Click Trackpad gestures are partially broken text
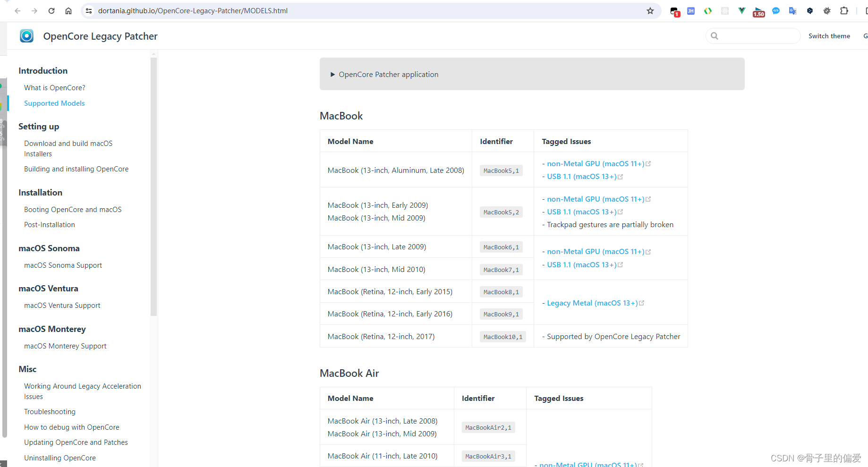This screenshot has height=467, width=868. (x=610, y=225)
